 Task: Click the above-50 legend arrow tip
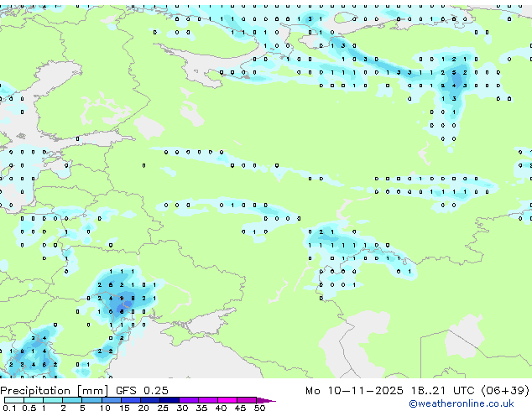266,401
